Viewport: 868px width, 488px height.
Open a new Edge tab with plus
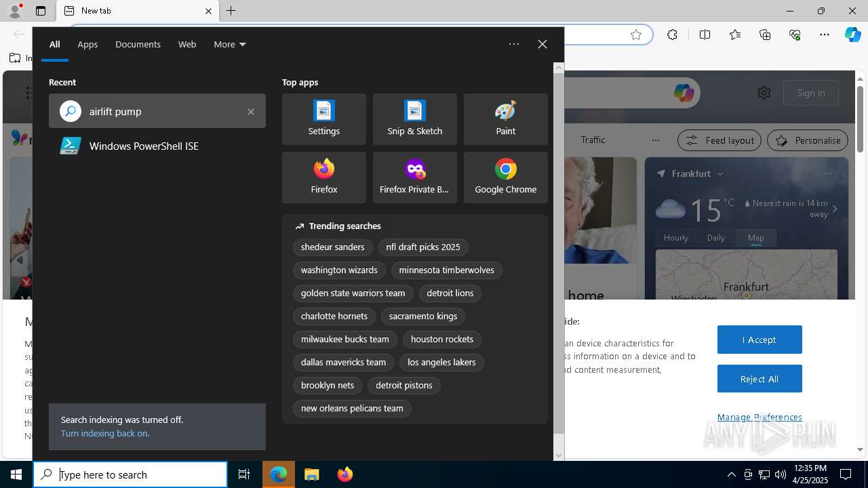(x=231, y=11)
